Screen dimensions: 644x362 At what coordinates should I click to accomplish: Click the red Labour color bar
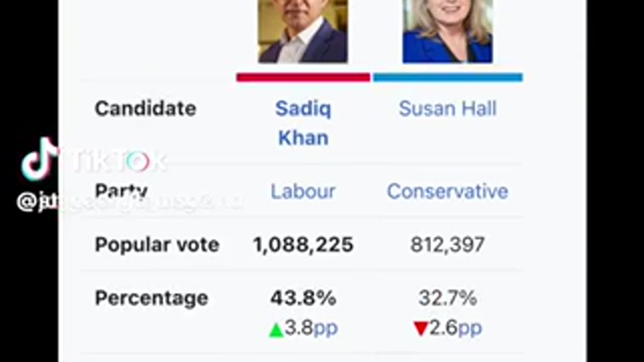coord(303,77)
